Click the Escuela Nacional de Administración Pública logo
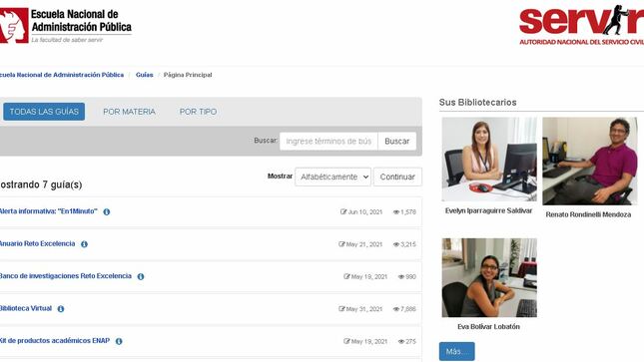This screenshot has width=644, height=362. pyautogui.click(x=66, y=26)
